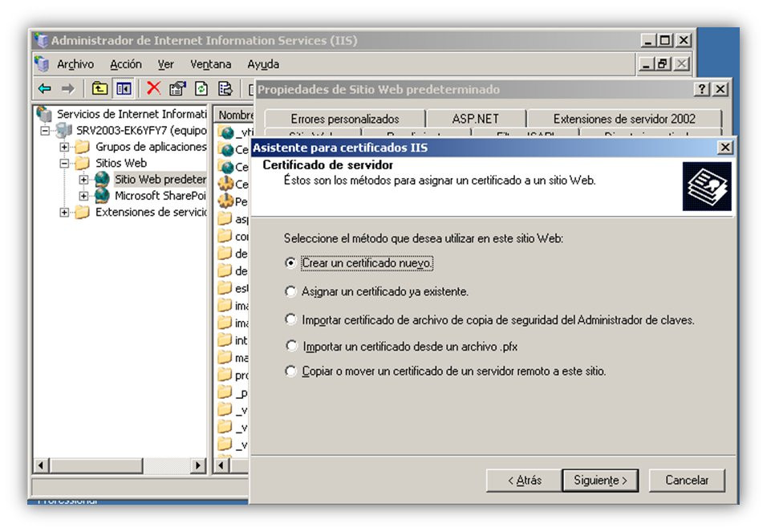Select the int folder icon in the list

pos(225,339)
